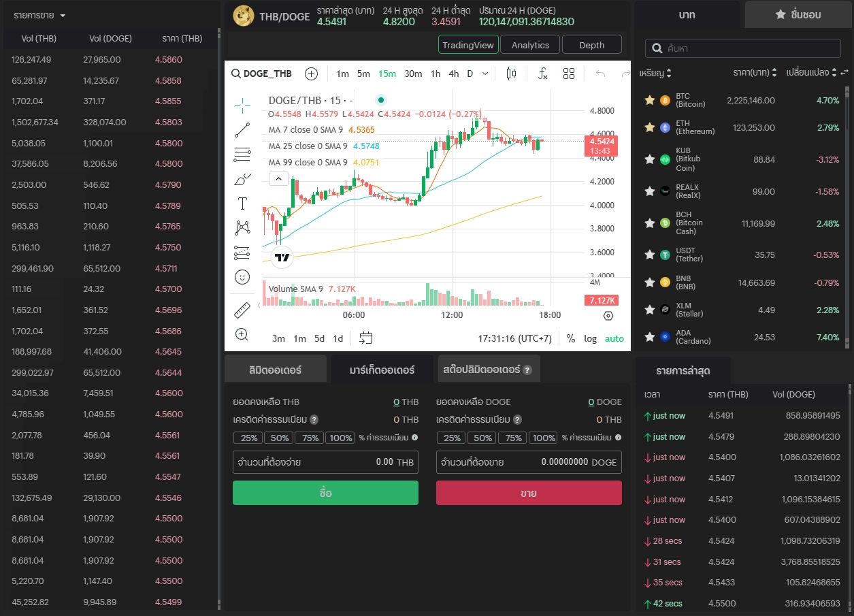Set buy amount to 100% of THB

pyautogui.click(x=340, y=438)
